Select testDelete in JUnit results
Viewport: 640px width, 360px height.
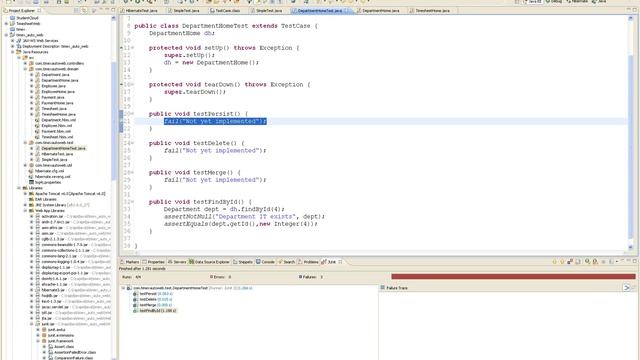pyautogui.click(x=153, y=300)
